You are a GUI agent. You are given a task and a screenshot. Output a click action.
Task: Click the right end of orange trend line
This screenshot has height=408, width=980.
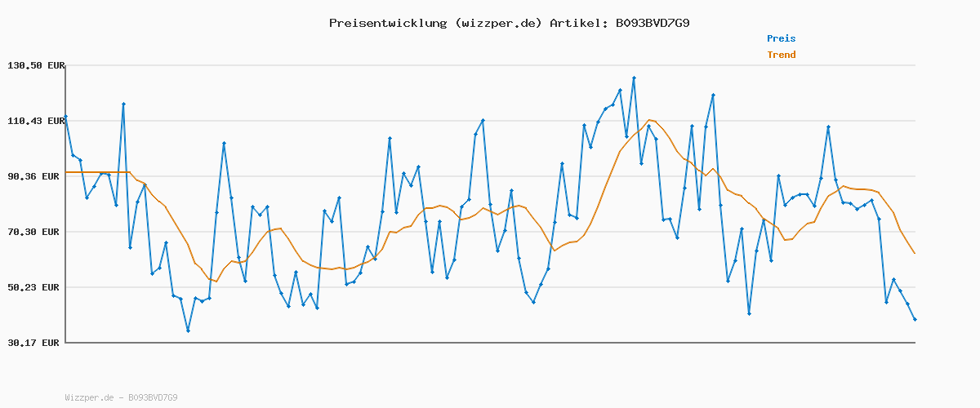click(x=915, y=253)
